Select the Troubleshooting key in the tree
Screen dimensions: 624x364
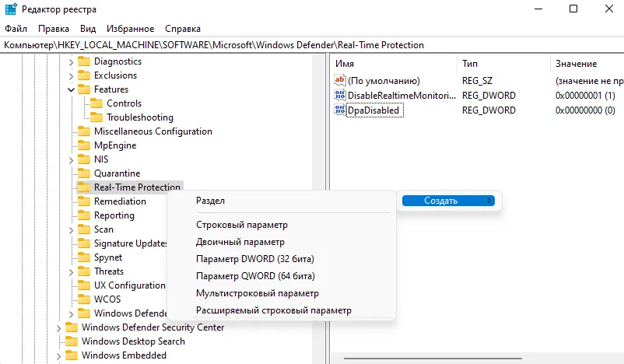(139, 117)
